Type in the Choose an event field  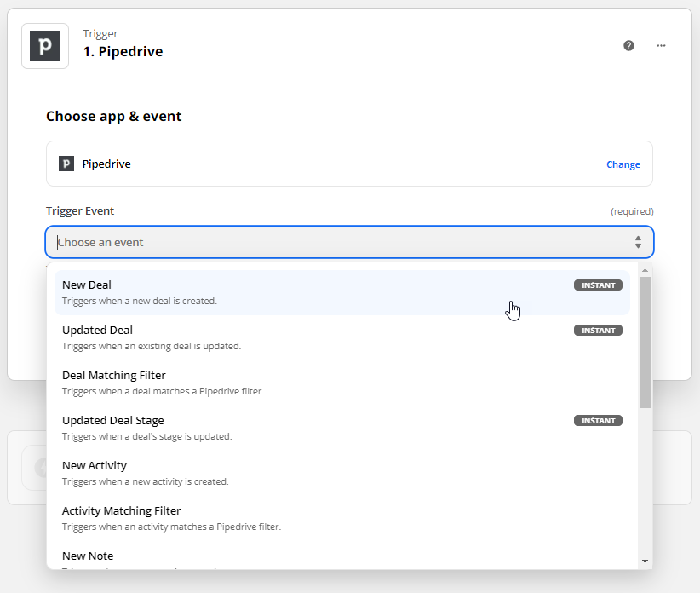[x=341, y=243]
